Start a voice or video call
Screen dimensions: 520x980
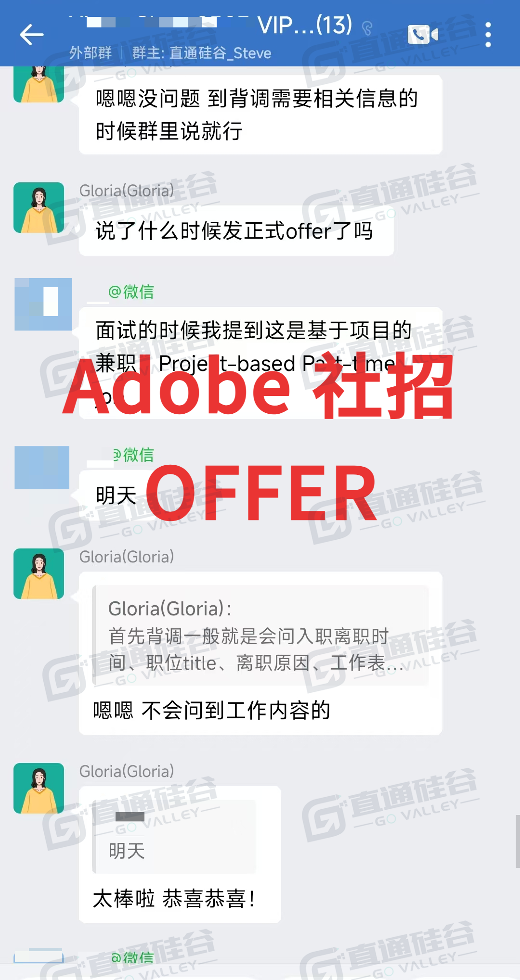coord(423,35)
